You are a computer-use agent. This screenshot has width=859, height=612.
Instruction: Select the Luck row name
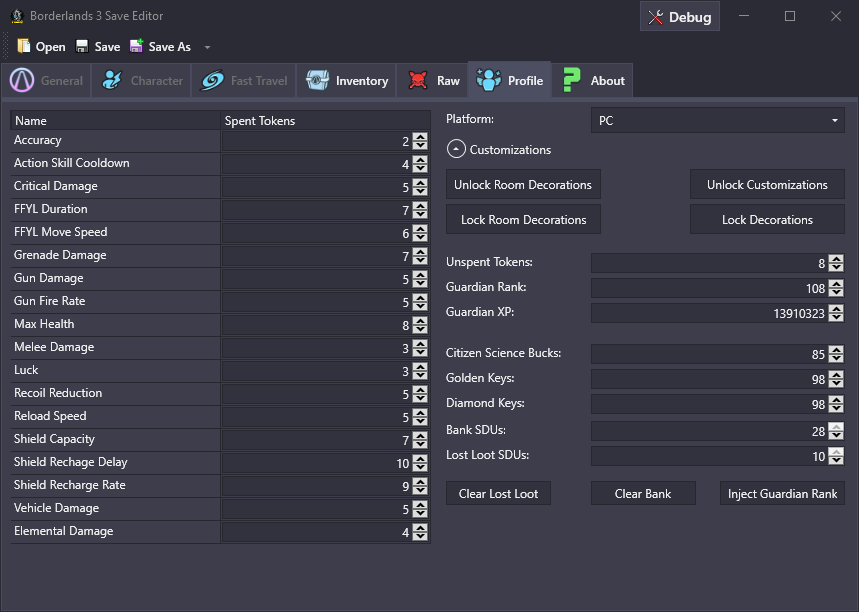pyautogui.click(x=26, y=370)
